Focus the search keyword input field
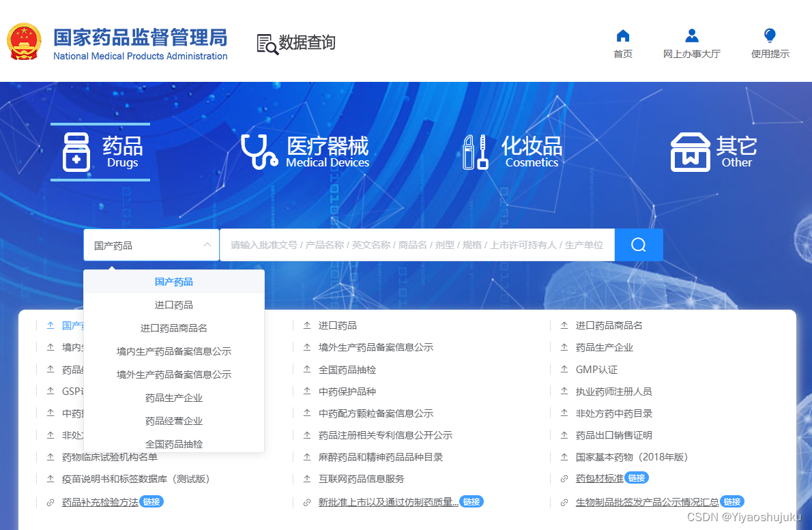812x530 pixels. 417,245
